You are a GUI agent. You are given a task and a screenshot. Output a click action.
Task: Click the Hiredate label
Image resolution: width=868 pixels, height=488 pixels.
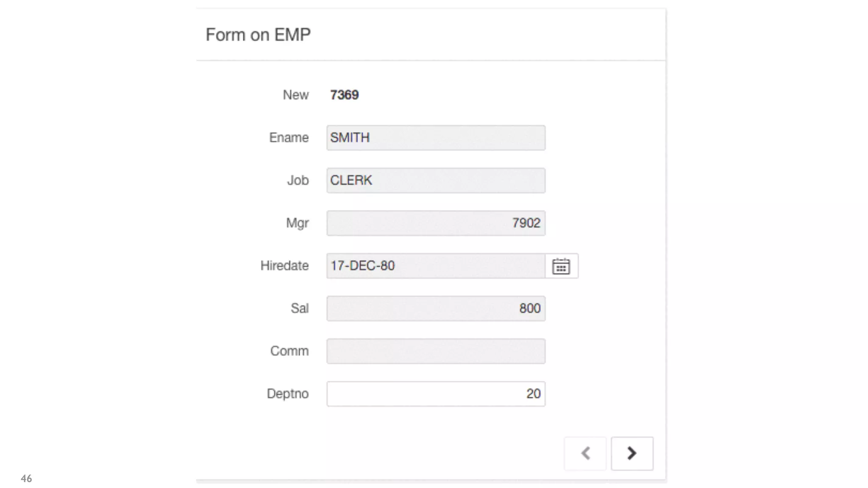pos(284,266)
